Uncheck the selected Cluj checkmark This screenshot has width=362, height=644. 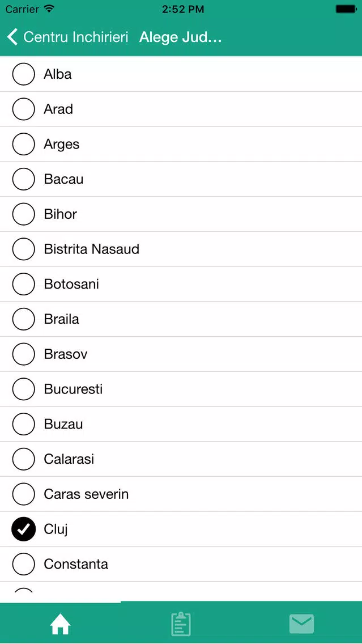pos(23,529)
